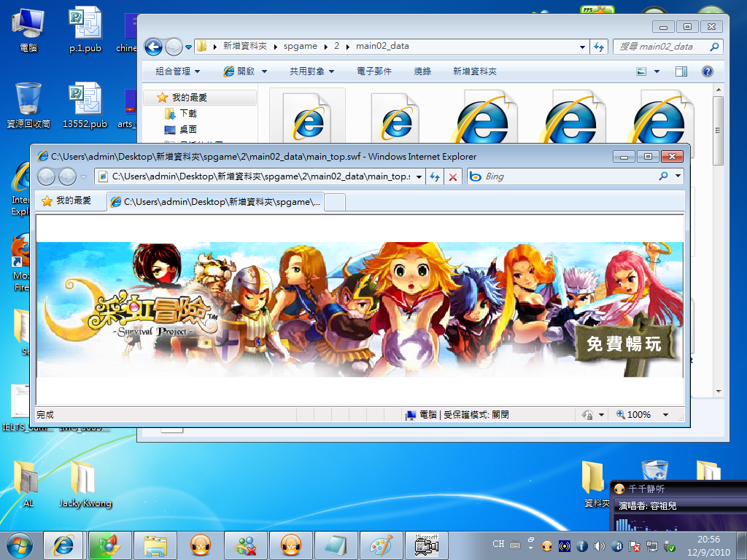
Task: Click '電子郵件' in Explorer toolbar
Action: [374, 71]
